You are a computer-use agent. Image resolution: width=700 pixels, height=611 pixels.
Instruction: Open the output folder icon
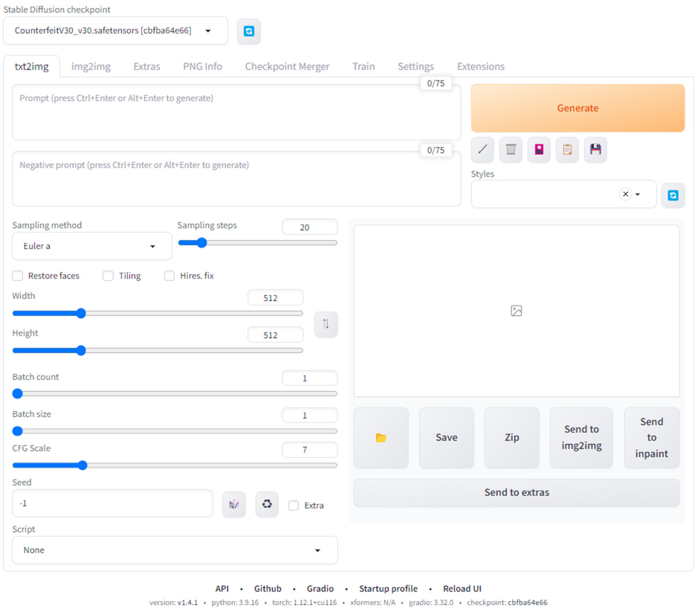pyautogui.click(x=381, y=438)
